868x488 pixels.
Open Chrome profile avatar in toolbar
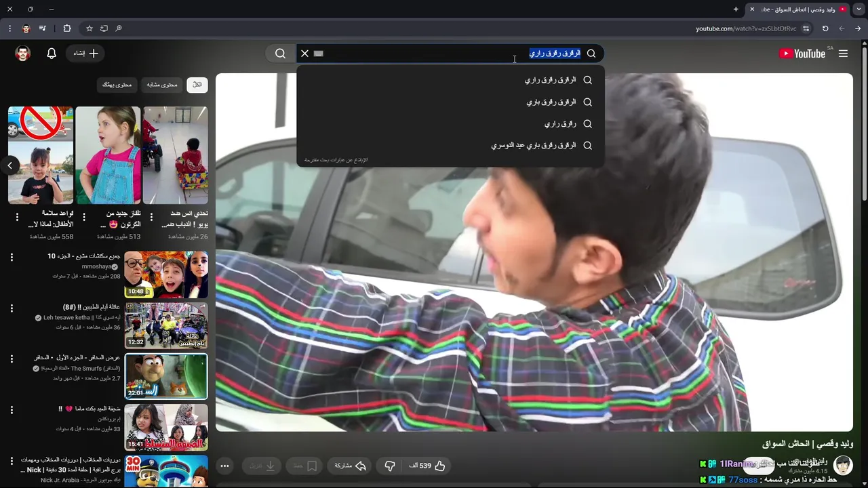coord(26,28)
